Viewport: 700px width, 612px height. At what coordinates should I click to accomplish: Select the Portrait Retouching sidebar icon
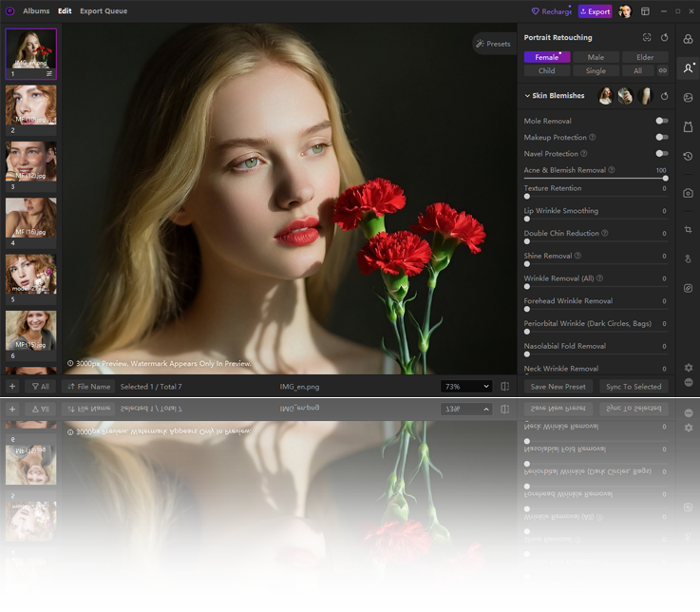click(x=688, y=67)
